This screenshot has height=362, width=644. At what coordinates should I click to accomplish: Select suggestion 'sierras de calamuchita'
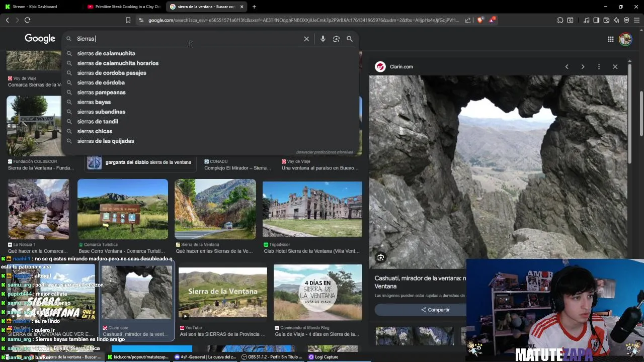click(x=106, y=53)
